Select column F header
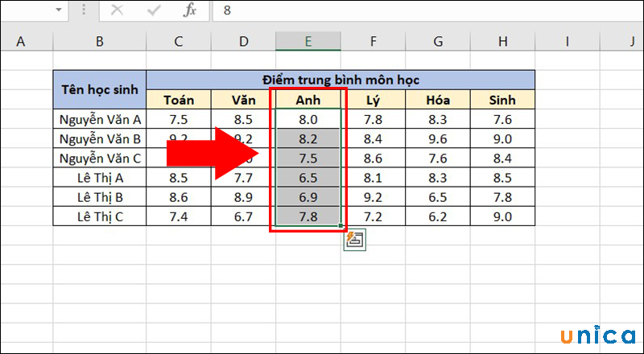The image size is (644, 354). (x=373, y=42)
